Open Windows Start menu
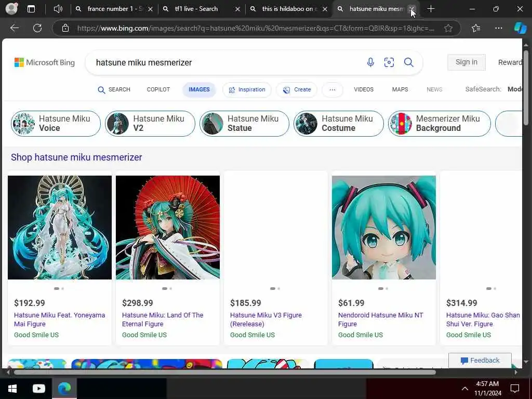 (x=12, y=389)
